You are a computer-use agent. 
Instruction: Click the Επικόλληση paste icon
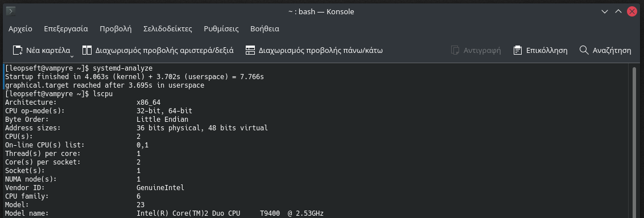point(518,51)
